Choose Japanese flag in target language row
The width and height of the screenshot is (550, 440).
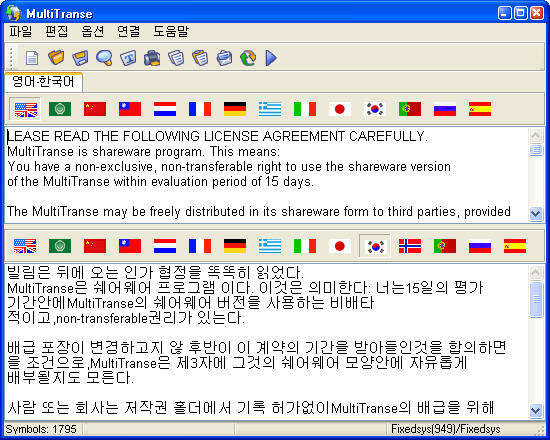tap(340, 246)
